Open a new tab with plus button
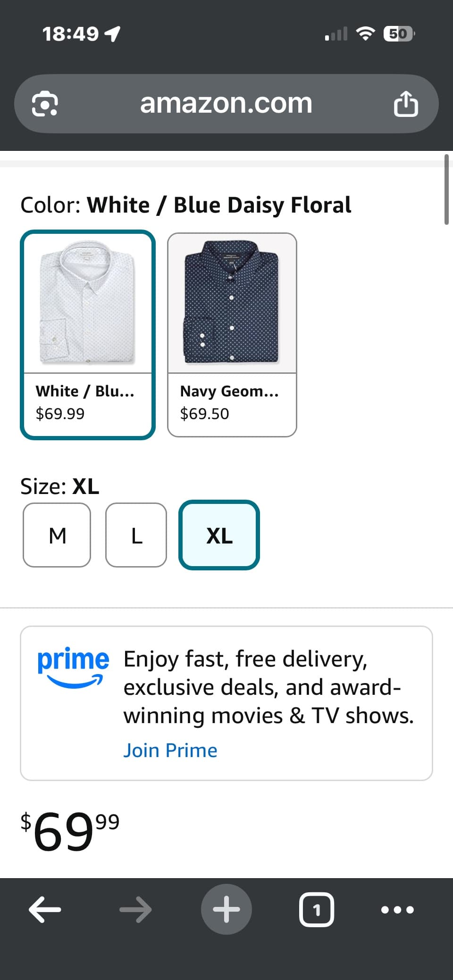 [x=226, y=909]
